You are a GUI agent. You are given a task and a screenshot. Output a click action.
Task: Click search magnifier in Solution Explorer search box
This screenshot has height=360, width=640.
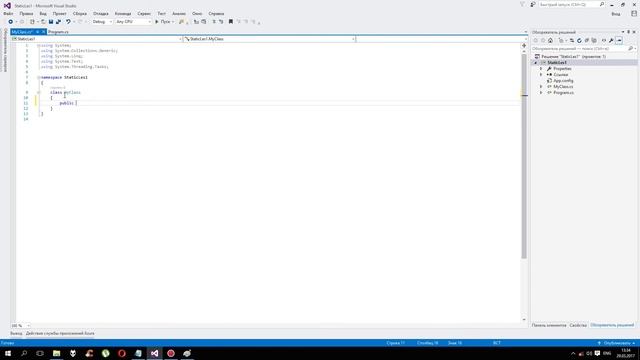630,49
